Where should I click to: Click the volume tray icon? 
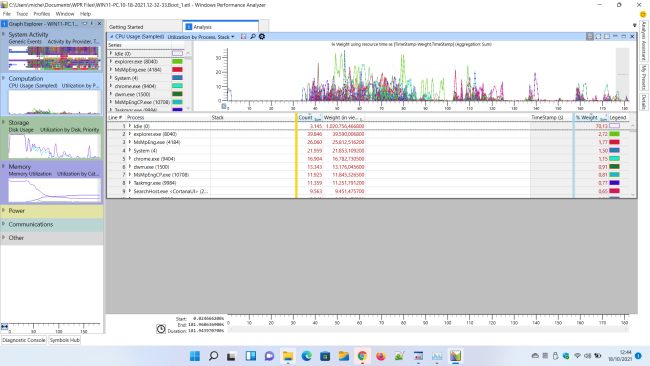pyautogui.click(x=587, y=356)
